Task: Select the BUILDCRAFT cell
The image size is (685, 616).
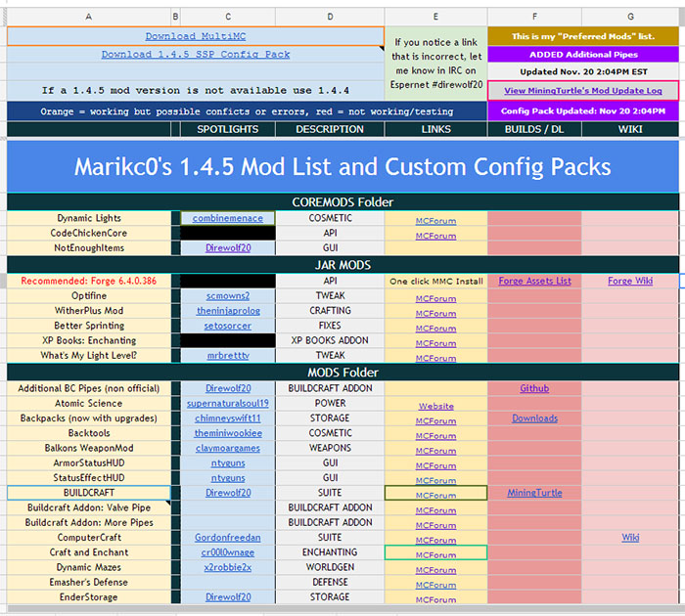Action: click(89, 493)
